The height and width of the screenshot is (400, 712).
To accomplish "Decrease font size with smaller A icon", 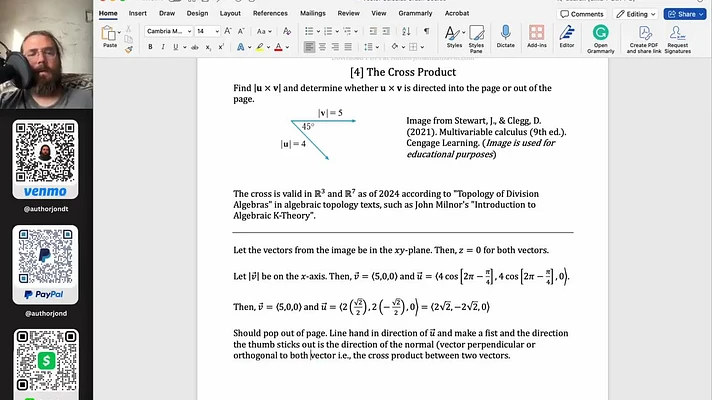I will coord(241,31).
